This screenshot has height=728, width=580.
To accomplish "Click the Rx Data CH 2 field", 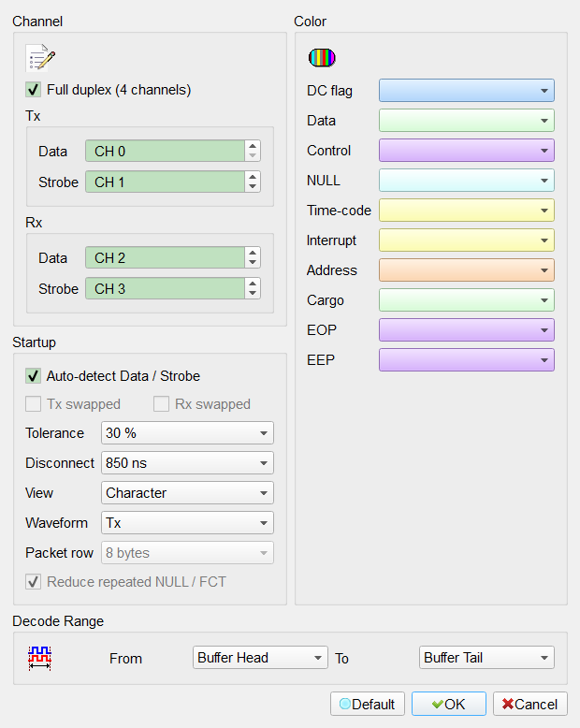I will coord(166,257).
